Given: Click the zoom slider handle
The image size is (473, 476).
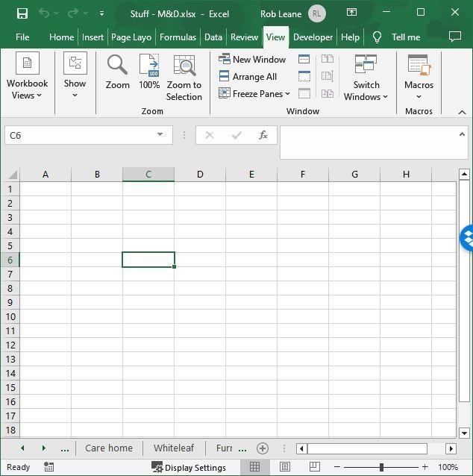Looking at the screenshot, I should (x=381, y=467).
